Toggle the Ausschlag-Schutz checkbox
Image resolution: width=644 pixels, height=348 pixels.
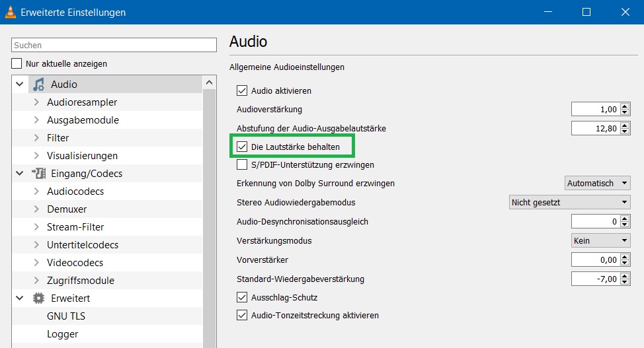[x=242, y=297]
